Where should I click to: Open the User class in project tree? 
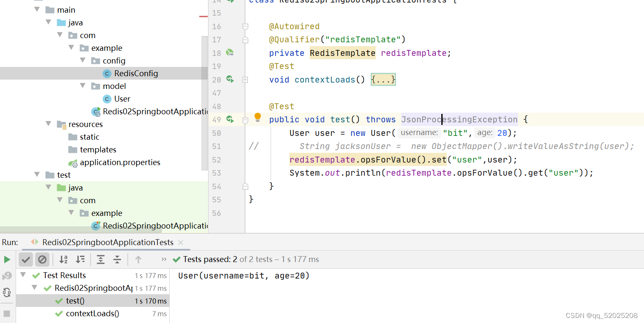[122, 99]
